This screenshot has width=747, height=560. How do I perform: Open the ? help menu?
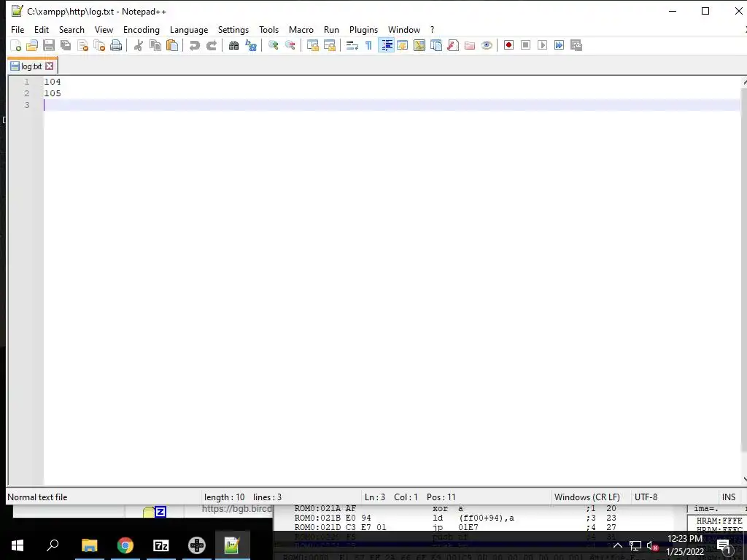click(x=432, y=29)
